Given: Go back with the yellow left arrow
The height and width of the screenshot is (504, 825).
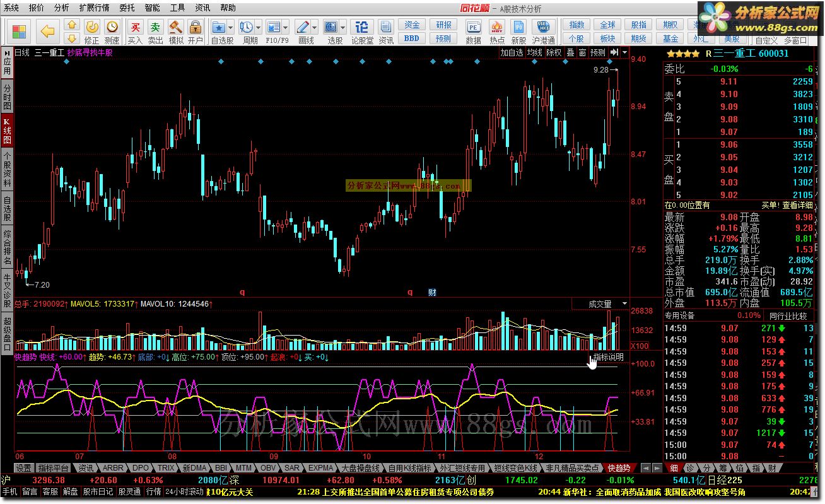Looking at the screenshot, I should pyautogui.click(x=47, y=31).
